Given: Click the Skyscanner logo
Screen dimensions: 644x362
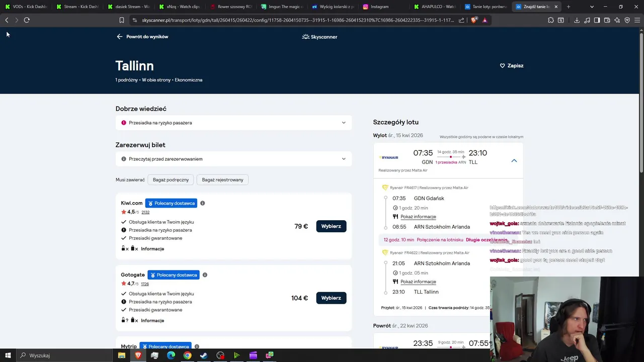Looking at the screenshot, I should (x=319, y=37).
